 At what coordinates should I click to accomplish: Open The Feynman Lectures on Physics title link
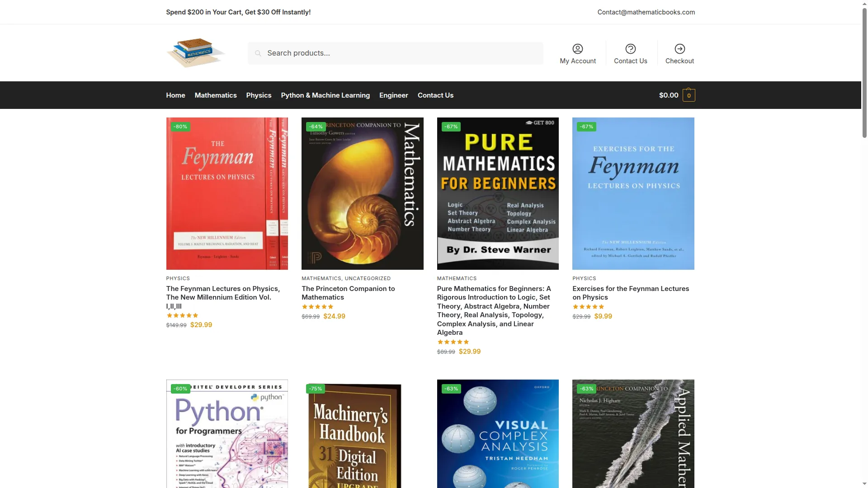coord(223,297)
